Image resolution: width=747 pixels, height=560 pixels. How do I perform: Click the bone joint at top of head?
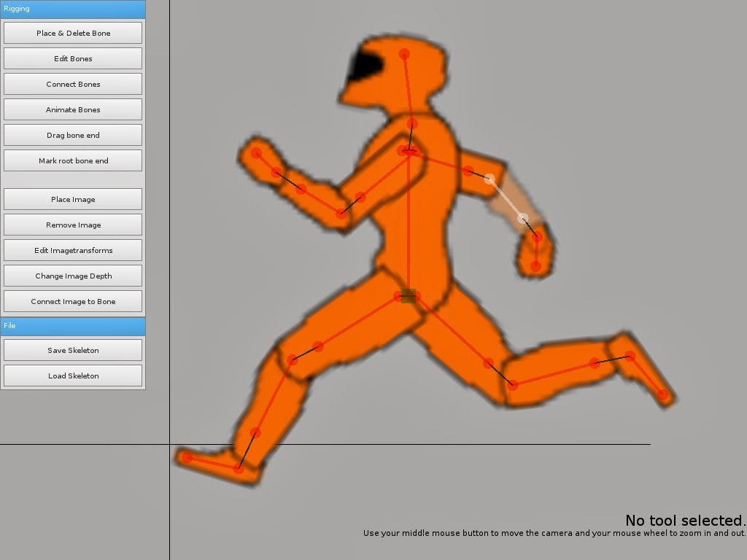(x=404, y=54)
